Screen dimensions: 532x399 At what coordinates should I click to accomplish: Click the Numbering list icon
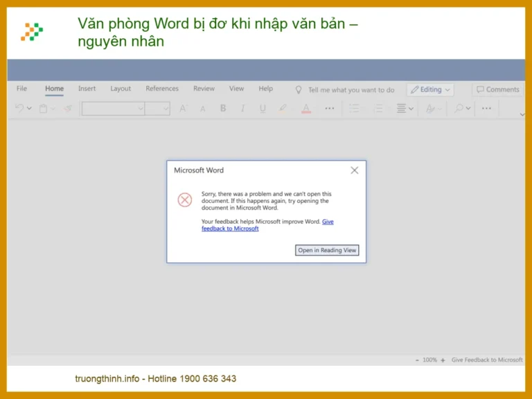pos(378,109)
